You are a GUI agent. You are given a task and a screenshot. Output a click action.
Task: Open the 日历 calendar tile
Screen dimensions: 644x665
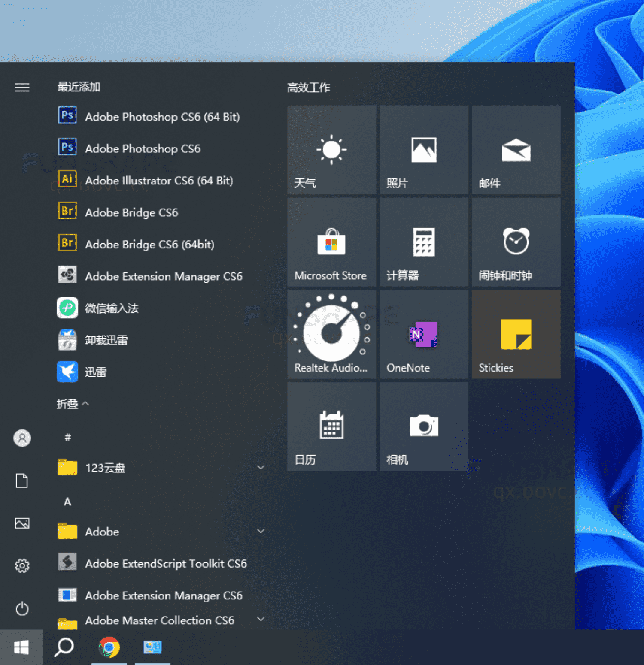332,426
